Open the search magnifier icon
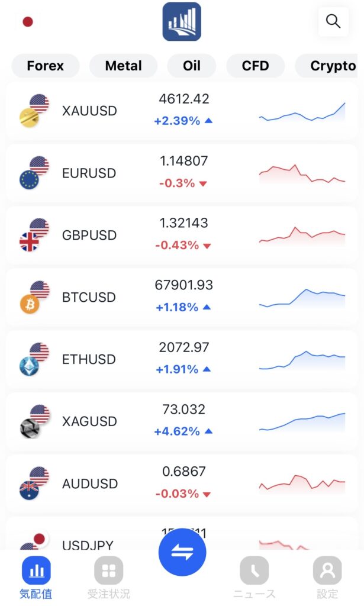Screen dimensions: 364x606 tap(333, 22)
